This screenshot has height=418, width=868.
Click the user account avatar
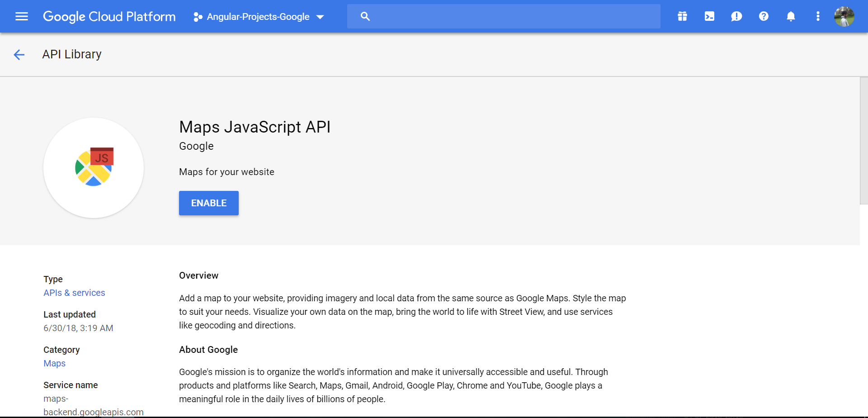click(844, 17)
